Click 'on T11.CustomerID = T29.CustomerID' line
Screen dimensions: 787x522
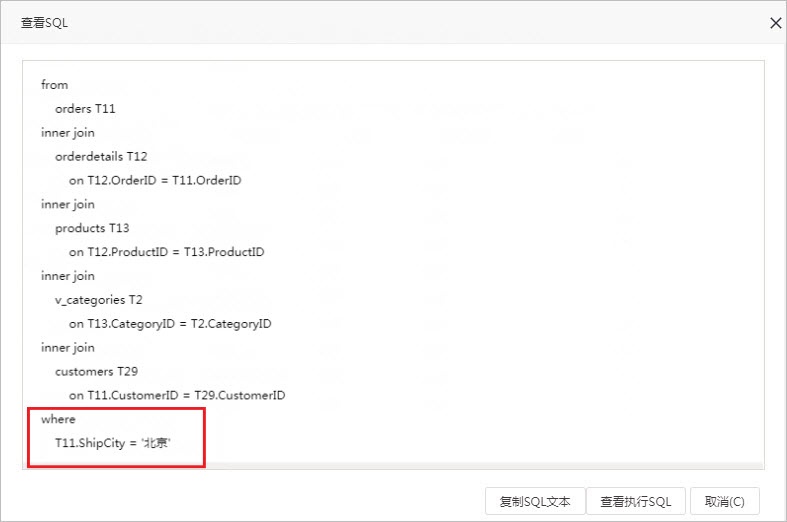point(177,396)
